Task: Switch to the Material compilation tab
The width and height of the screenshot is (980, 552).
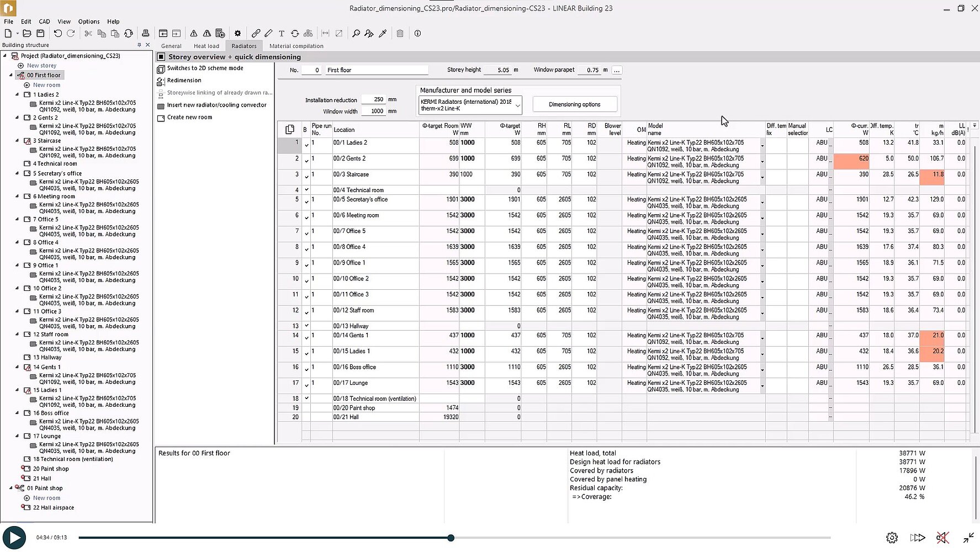Action: pyautogui.click(x=296, y=46)
